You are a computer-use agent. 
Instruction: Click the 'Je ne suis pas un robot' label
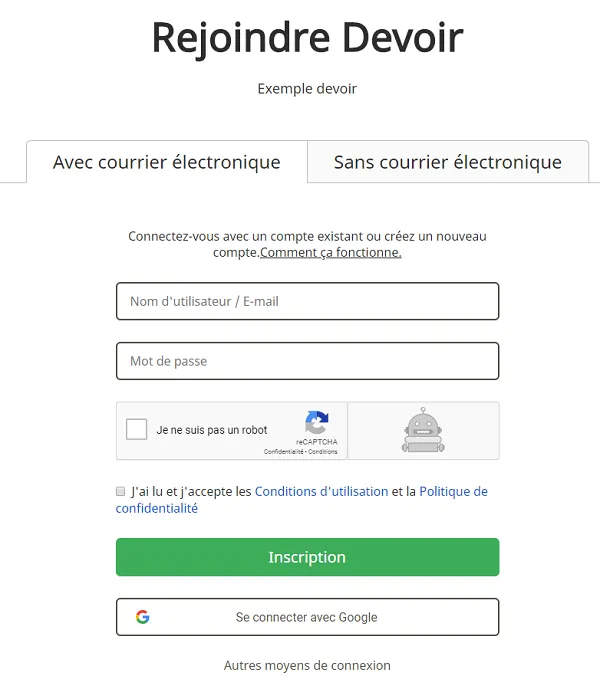(212, 430)
